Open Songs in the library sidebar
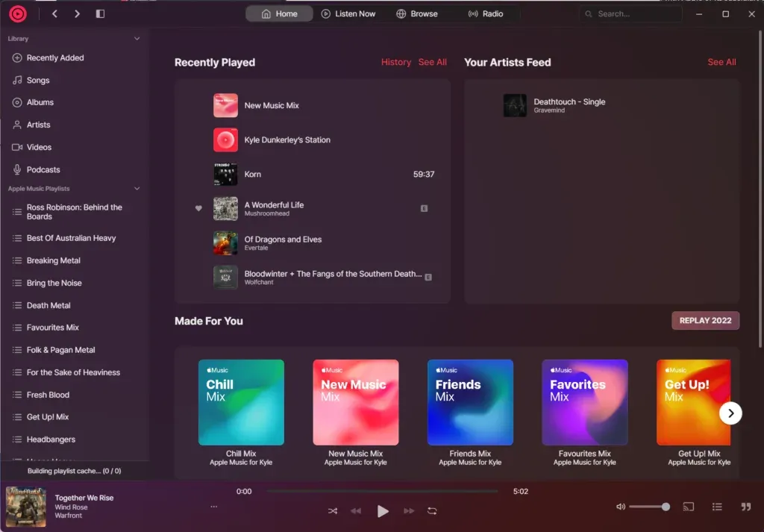Screen dimensions: 764x532 tap(74, 80)
